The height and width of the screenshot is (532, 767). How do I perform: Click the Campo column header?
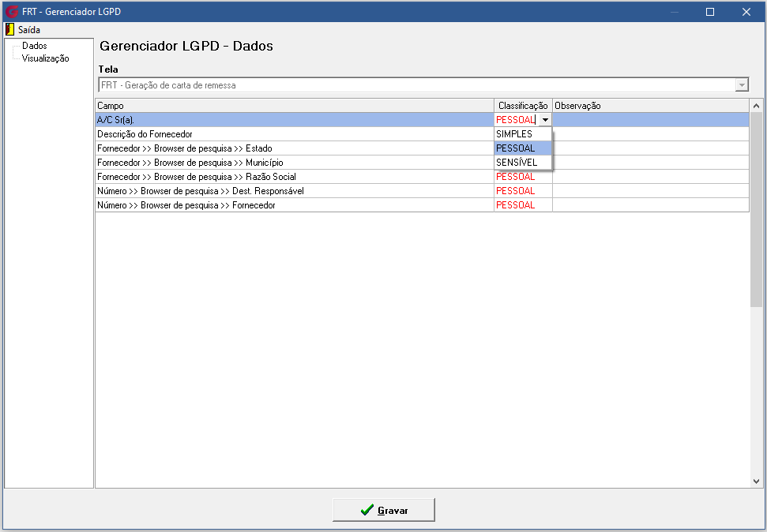point(295,106)
